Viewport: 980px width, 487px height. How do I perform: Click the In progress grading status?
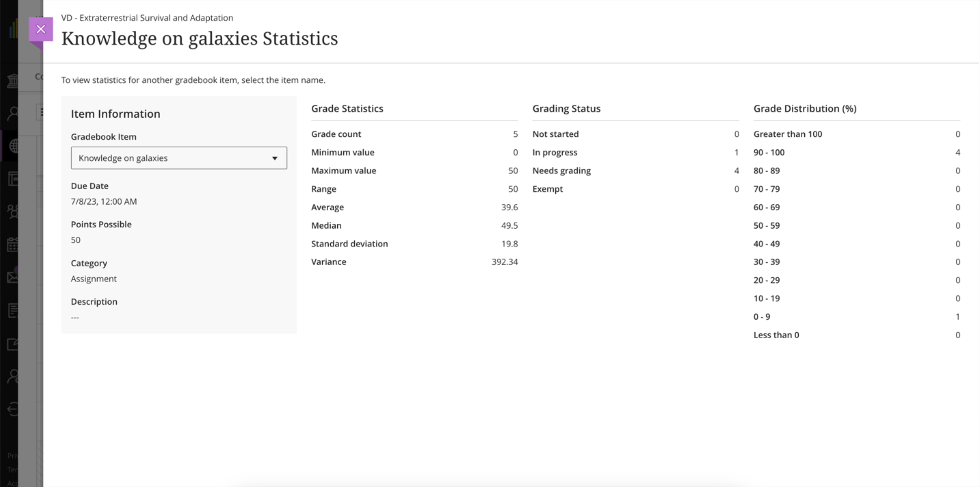click(x=555, y=152)
